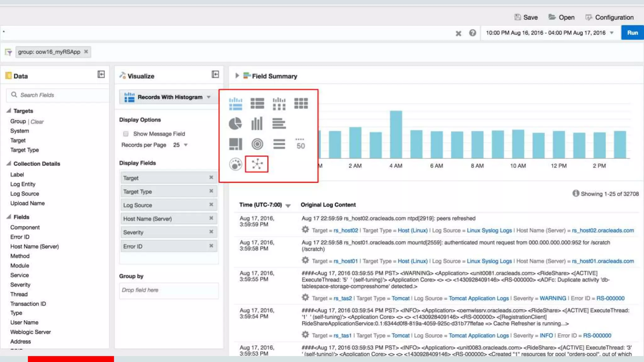Click the Configuration menu item
Screen dimensions: 644x362
(x=609, y=17)
